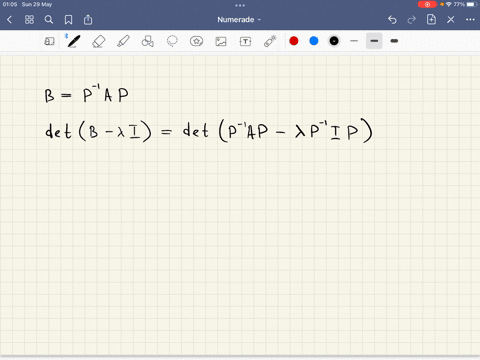
Task: Choose the black pen color
Action: [x=334, y=41]
